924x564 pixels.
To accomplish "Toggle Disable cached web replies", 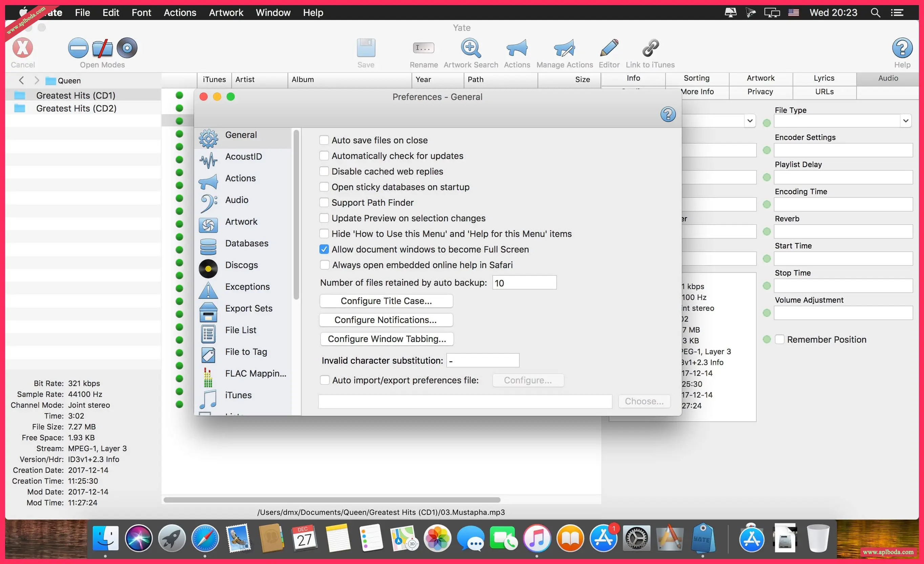I will click(x=324, y=171).
